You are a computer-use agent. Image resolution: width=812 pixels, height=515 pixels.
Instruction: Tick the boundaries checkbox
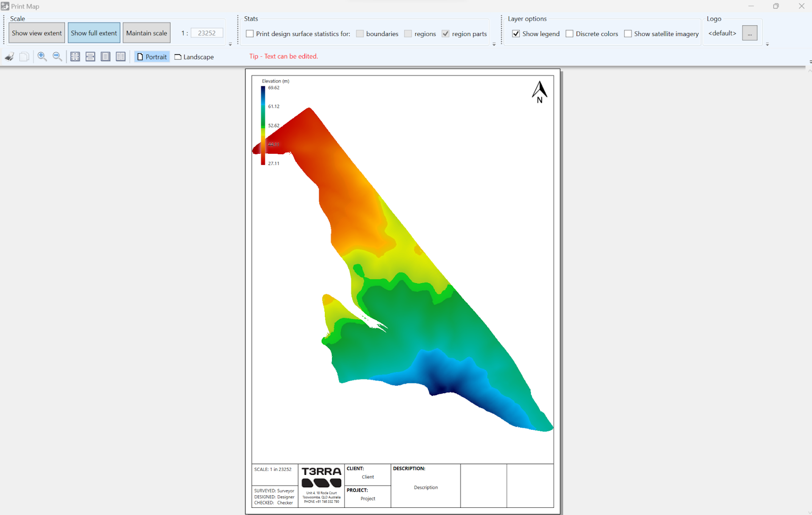(360, 34)
